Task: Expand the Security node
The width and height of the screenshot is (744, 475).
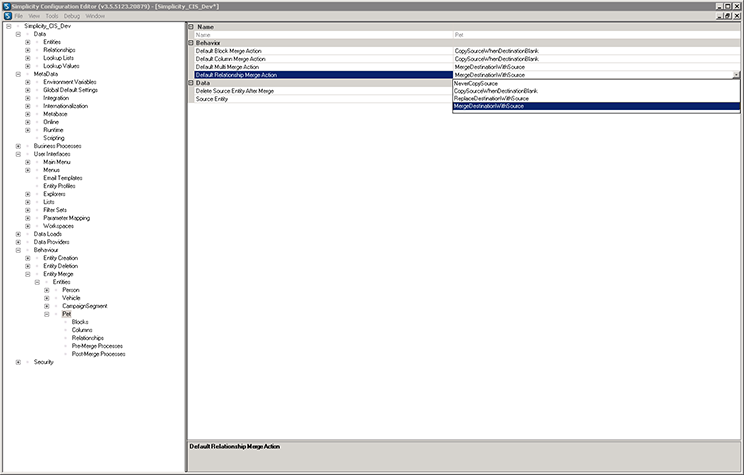Action: coord(18,362)
